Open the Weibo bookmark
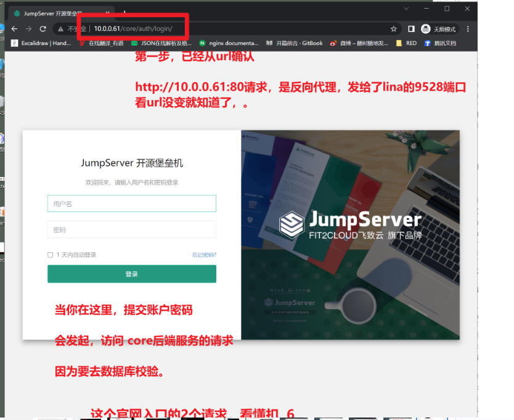The width and height of the screenshot is (514, 420). coord(359,43)
